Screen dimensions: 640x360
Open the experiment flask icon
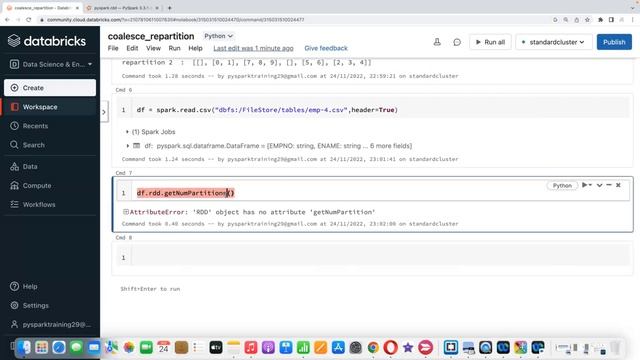(x=437, y=42)
